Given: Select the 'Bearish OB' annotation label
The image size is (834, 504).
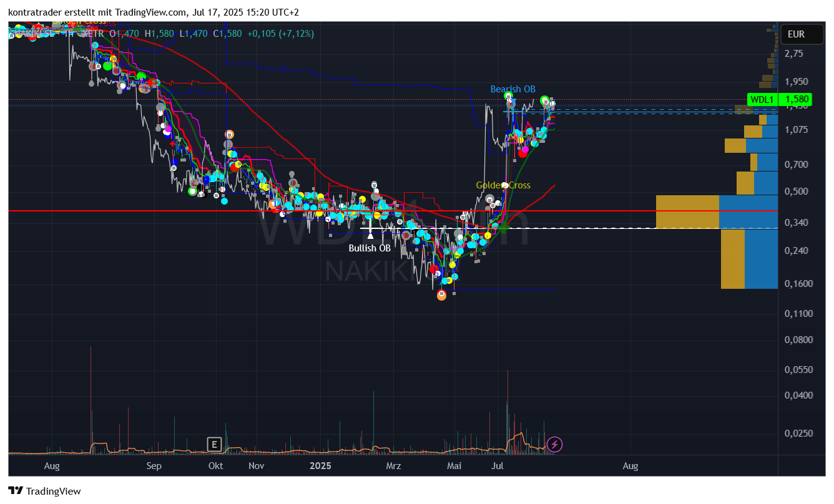Looking at the screenshot, I should click(513, 89).
